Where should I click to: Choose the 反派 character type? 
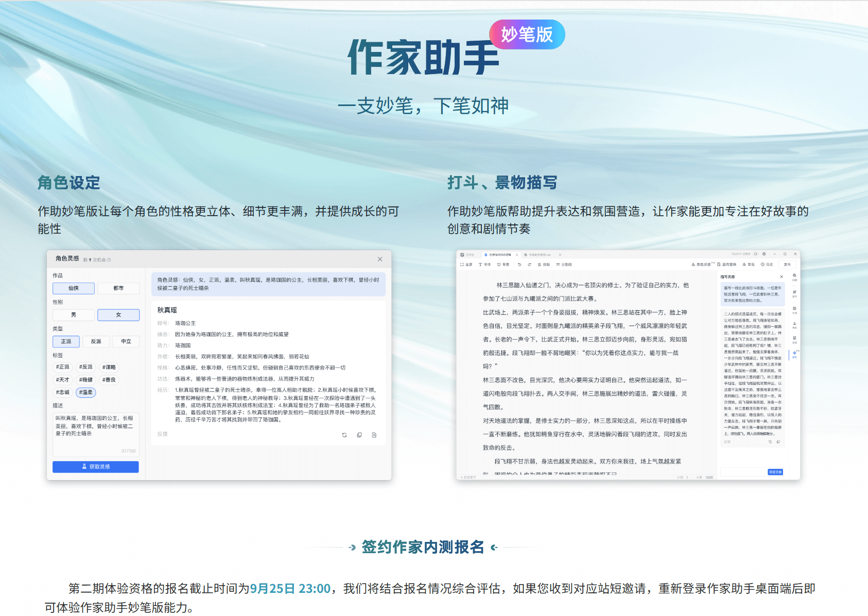pyautogui.click(x=96, y=342)
